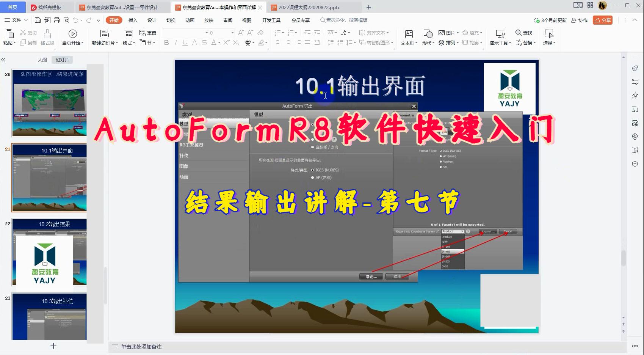Toggle bold formatting on selected text

click(x=166, y=43)
